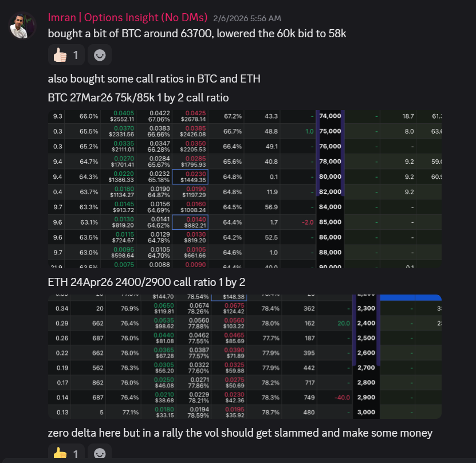Screen dimensions: 476x463
Task: Click Imran's profile avatar picture
Action: 23,25
